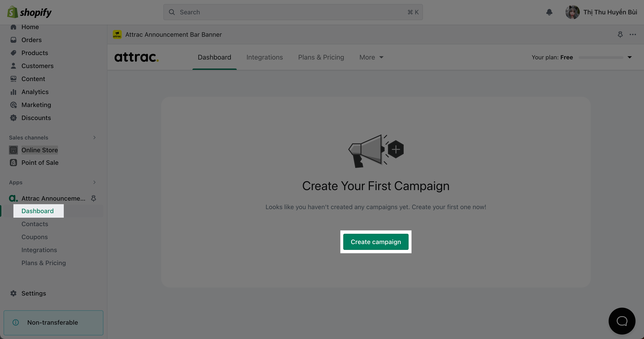Open Analytics page

point(35,92)
